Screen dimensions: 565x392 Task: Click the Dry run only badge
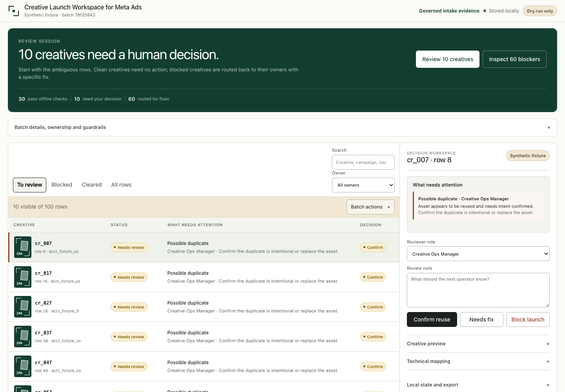[x=540, y=11]
